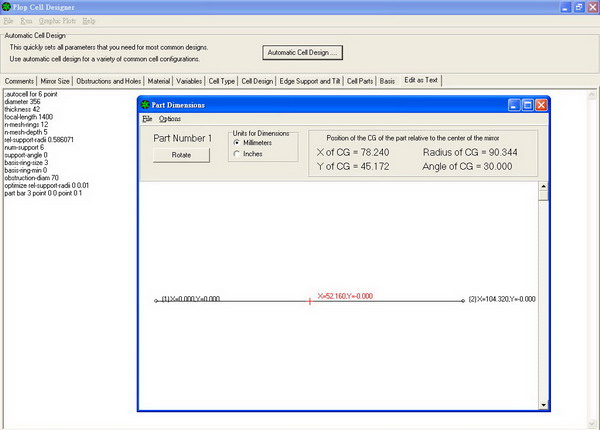Click the diameter 356 line in the text editor

24,101
